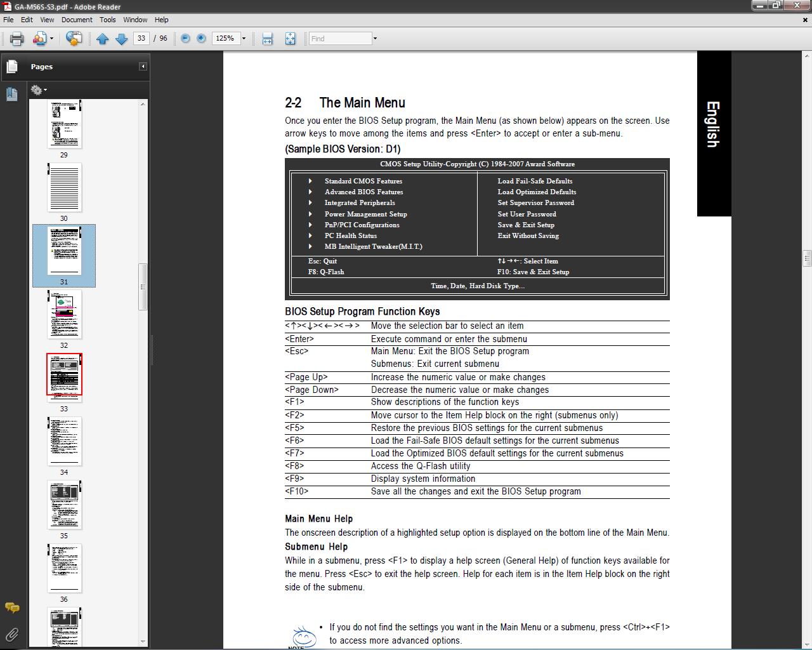Click the zoom percentage field showing 125%
This screenshot has width=812, height=650.
225,39
